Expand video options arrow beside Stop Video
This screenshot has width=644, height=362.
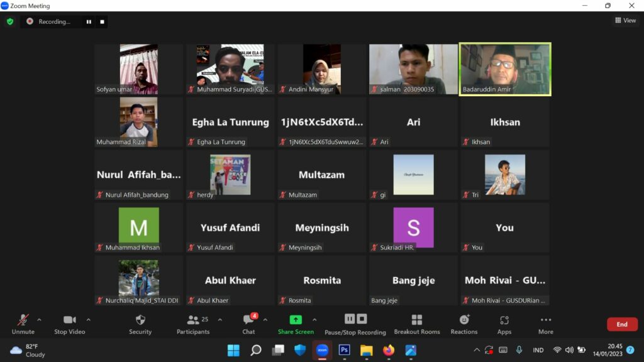pyautogui.click(x=88, y=319)
